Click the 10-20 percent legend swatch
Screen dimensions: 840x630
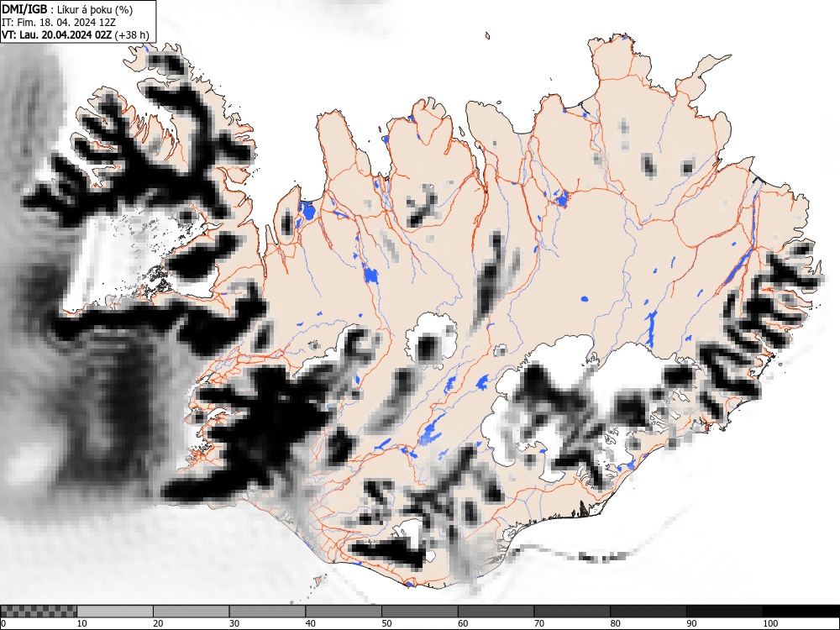click(x=115, y=612)
